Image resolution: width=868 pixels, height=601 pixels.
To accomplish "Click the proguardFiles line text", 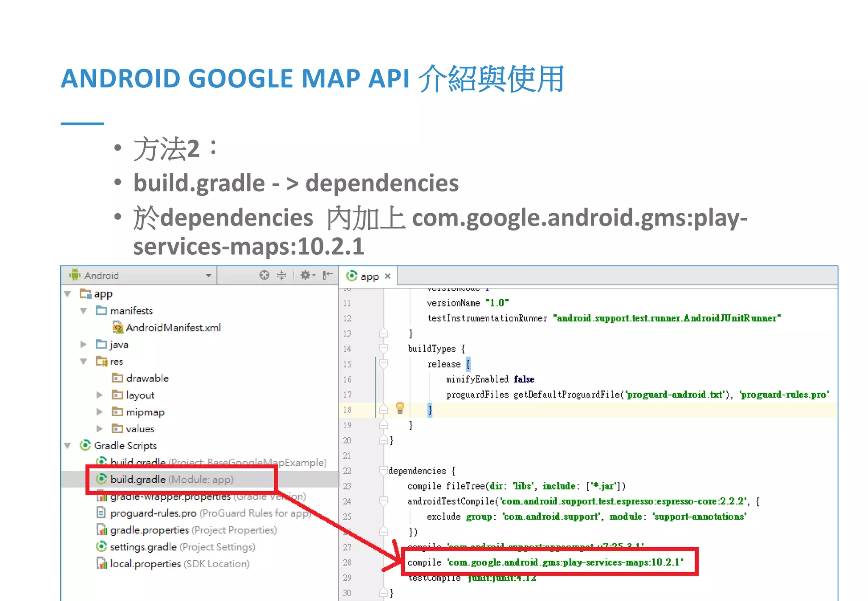I will pyautogui.click(x=638, y=395).
